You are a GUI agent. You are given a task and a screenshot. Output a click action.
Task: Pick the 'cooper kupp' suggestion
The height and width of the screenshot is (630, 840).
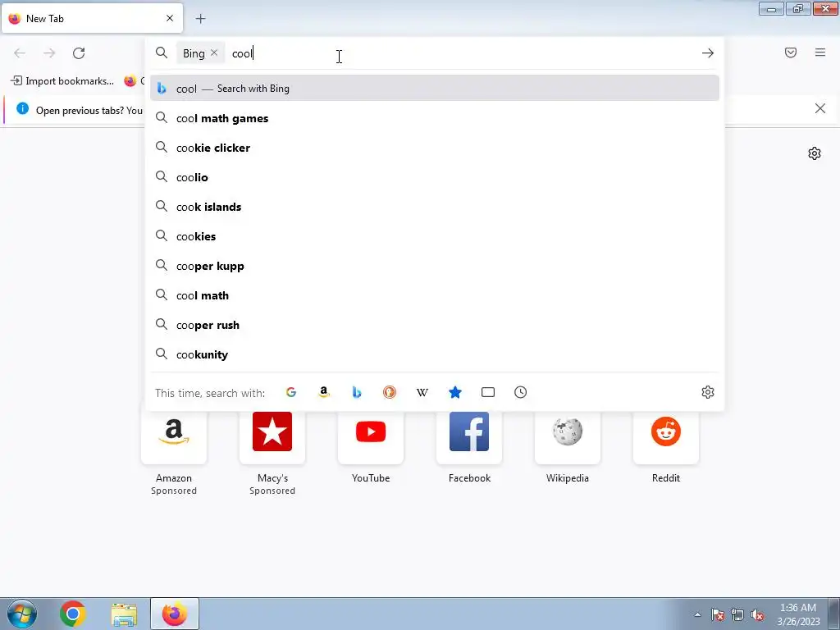point(435,266)
